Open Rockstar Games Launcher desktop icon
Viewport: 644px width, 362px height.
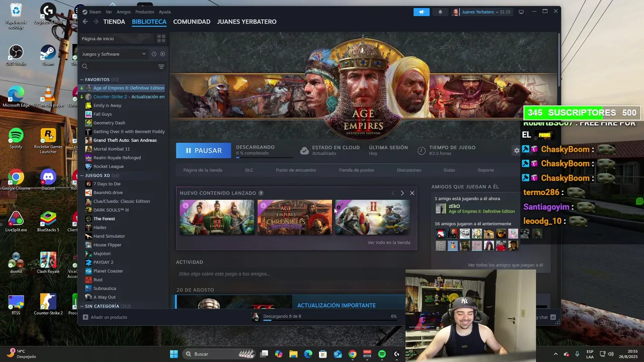click(x=48, y=141)
